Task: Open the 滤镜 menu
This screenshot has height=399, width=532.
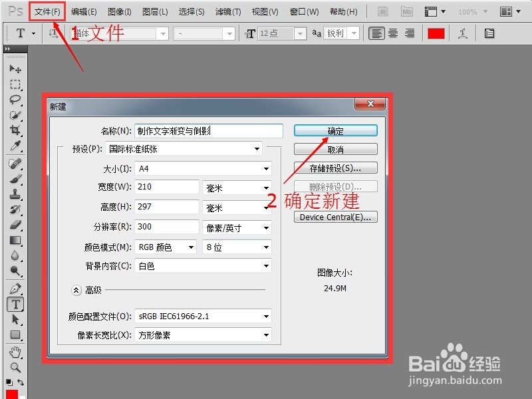Action: coord(228,11)
